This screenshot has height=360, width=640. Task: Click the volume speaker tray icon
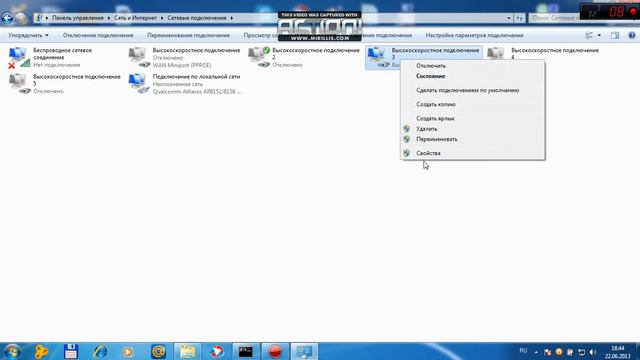(x=593, y=352)
